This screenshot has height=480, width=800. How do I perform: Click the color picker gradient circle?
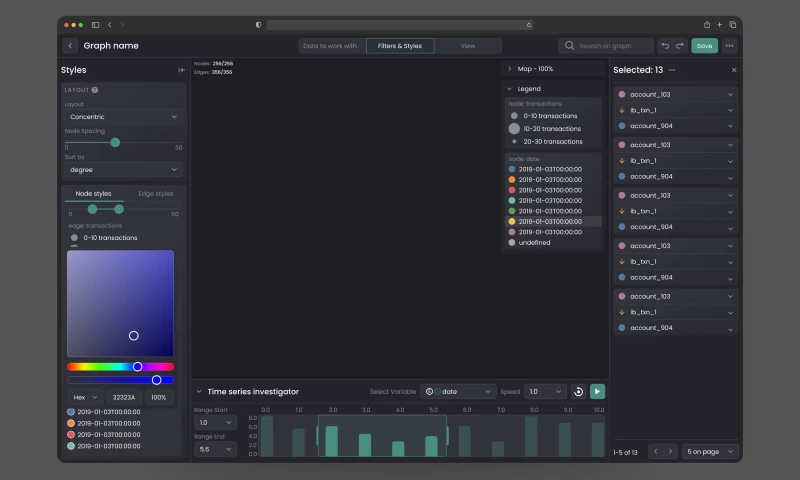coord(134,336)
